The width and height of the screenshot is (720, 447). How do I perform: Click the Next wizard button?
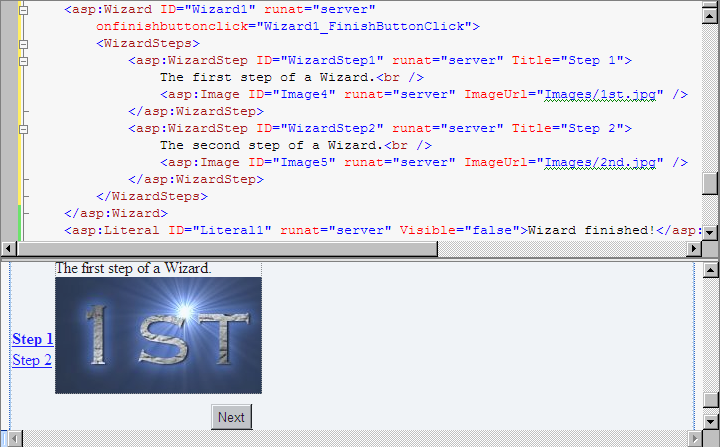point(231,417)
